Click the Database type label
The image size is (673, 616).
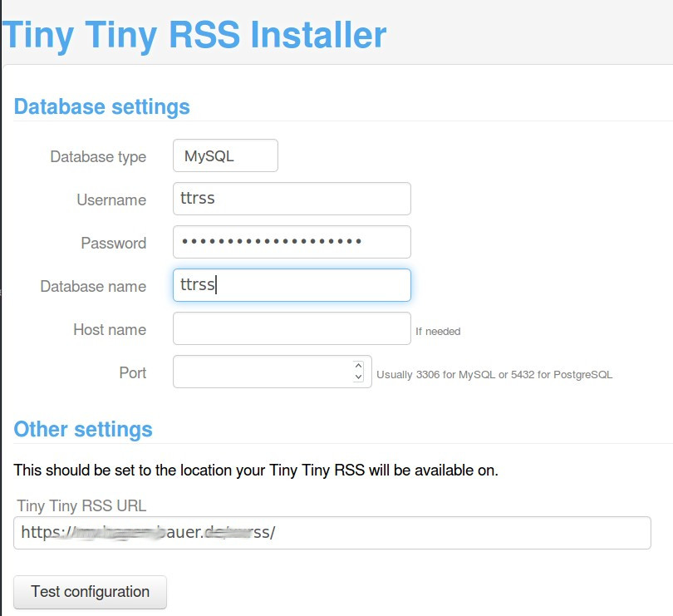click(98, 157)
